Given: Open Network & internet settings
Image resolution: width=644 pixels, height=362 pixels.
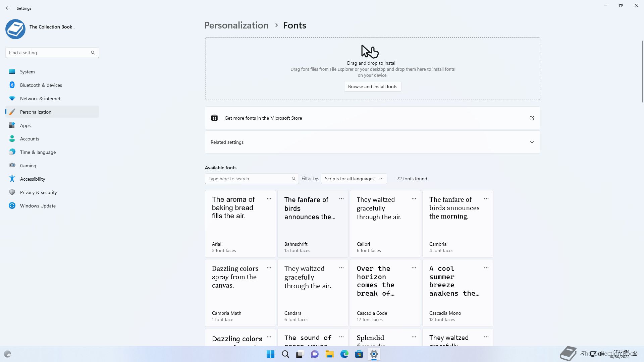Looking at the screenshot, I should [x=52, y=99].
